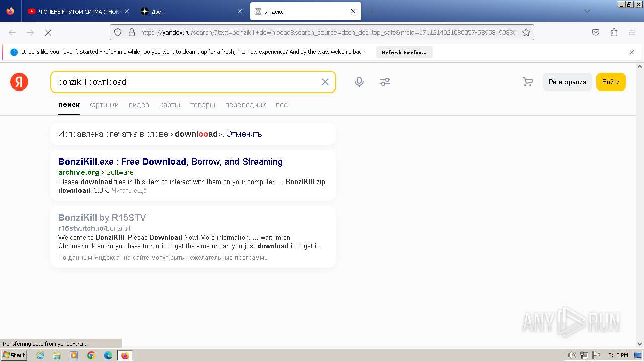Open tracking protection shield icon

(x=118, y=32)
